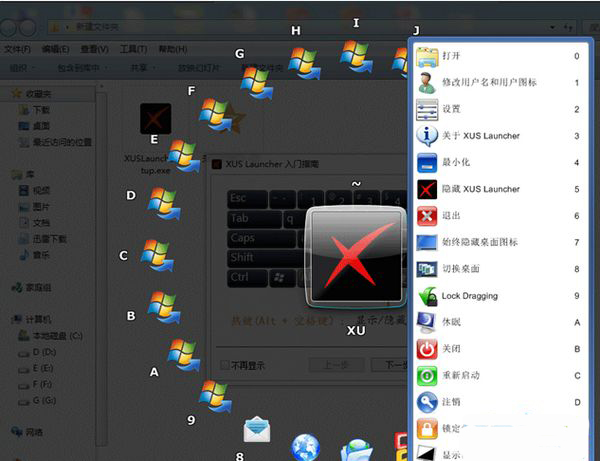This screenshot has height=461, width=600.
Task: Click the large central XUS Launcher logo
Action: click(356, 257)
